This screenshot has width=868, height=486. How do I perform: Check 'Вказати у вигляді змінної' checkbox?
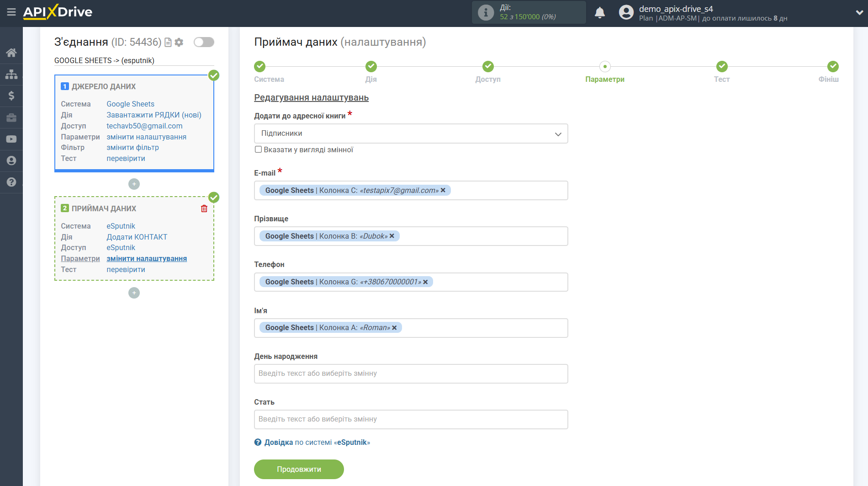(258, 150)
